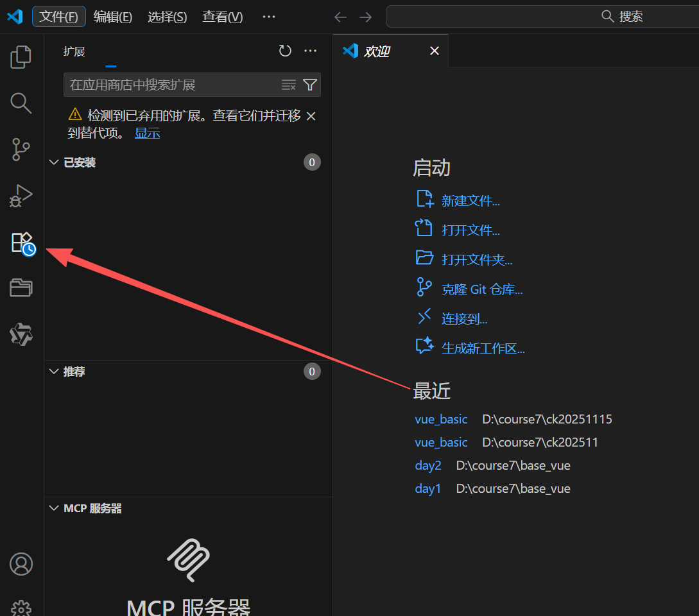Open the Accounts icon in activity bar
Image resolution: width=699 pixels, height=616 pixels.
[x=21, y=564]
